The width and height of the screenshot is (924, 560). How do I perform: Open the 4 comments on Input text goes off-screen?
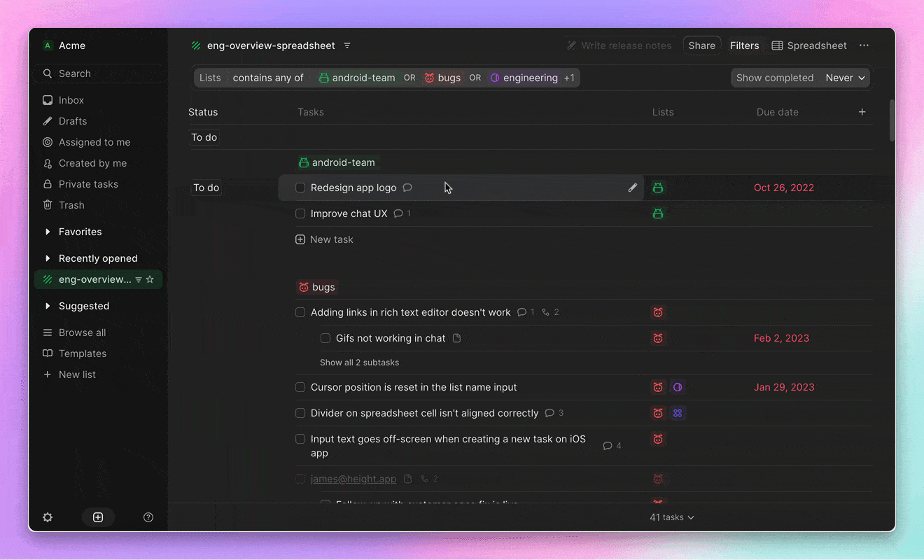pyautogui.click(x=612, y=446)
